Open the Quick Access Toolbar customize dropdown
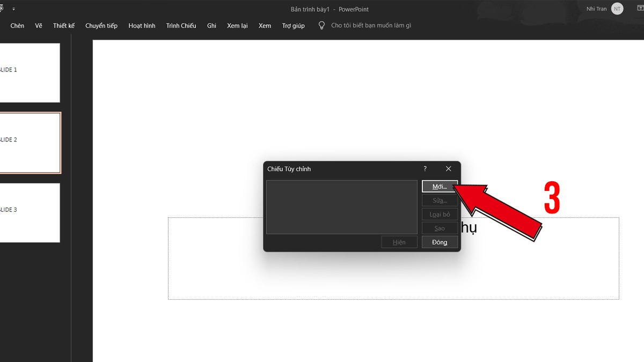This screenshot has width=644, height=362. pyautogui.click(x=13, y=9)
